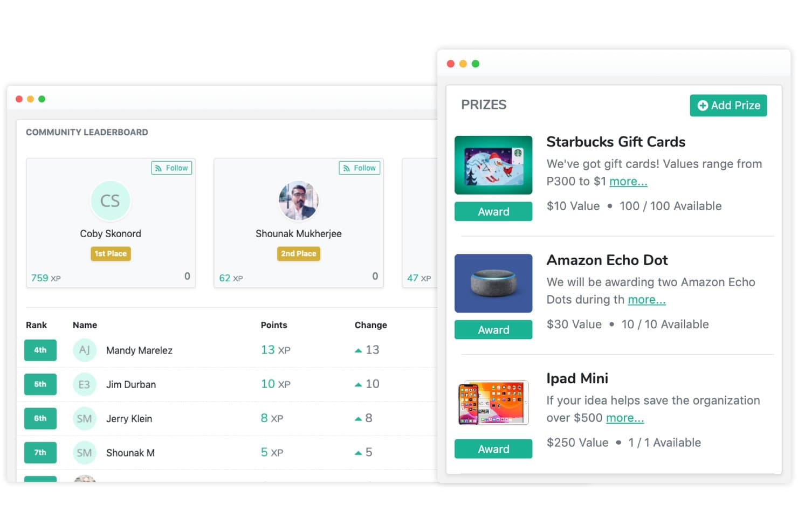Viewport: 798px width, 532px height.
Task: Click Coby Skonord's CS avatar
Action: (x=111, y=201)
